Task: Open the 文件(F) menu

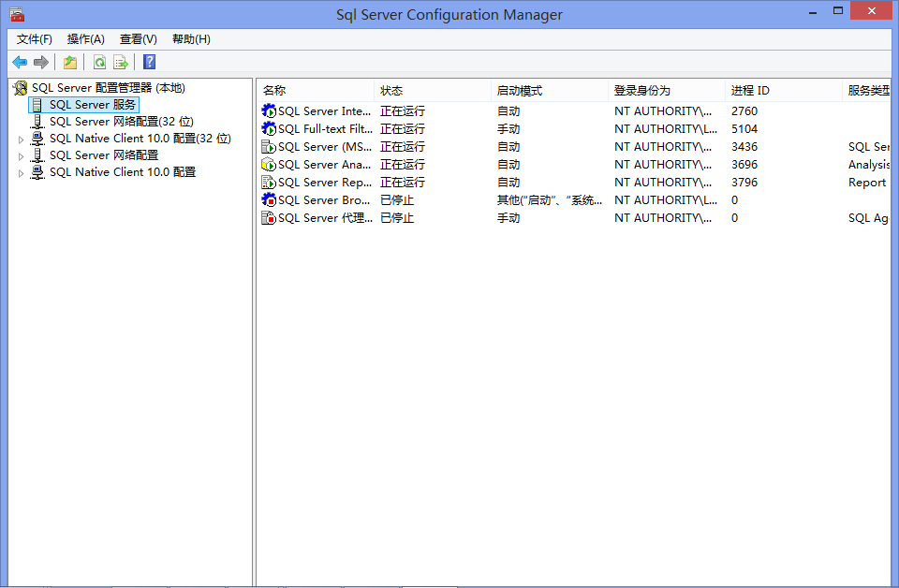Action: [x=35, y=39]
